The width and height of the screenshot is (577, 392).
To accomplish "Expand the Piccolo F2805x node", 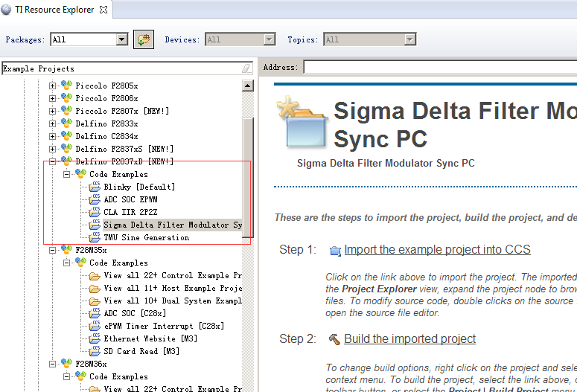I will pyautogui.click(x=53, y=86).
